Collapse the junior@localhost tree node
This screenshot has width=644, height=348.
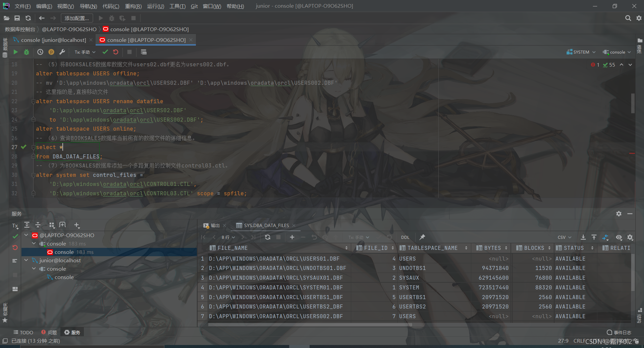pos(26,260)
